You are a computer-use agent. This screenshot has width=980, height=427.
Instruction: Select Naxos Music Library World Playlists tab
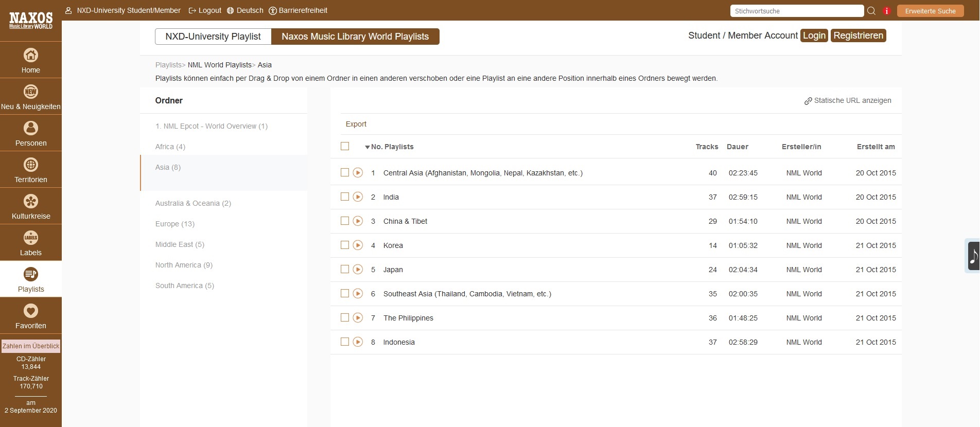point(355,37)
